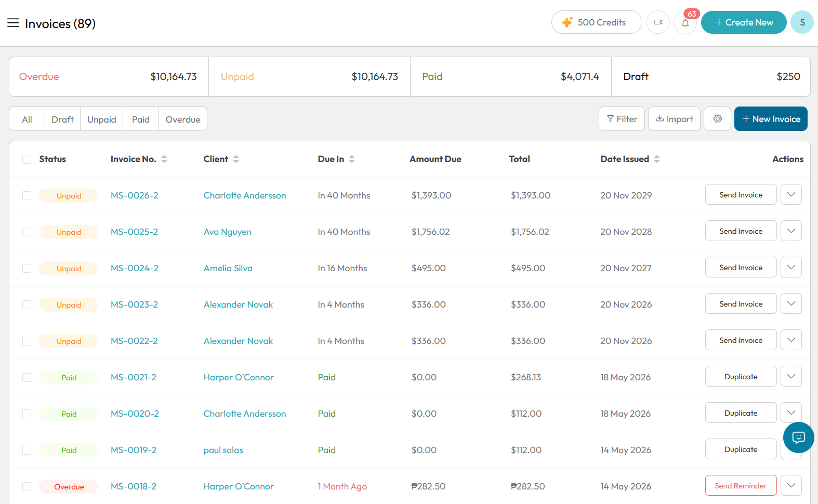The image size is (818, 504).
Task: Check the box for invoice MS-0024-2
Action: [27, 268]
